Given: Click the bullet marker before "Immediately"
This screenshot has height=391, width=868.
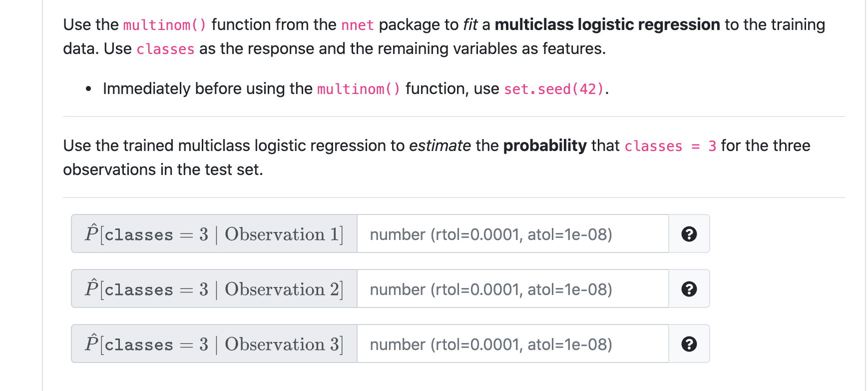Looking at the screenshot, I should click(x=88, y=89).
